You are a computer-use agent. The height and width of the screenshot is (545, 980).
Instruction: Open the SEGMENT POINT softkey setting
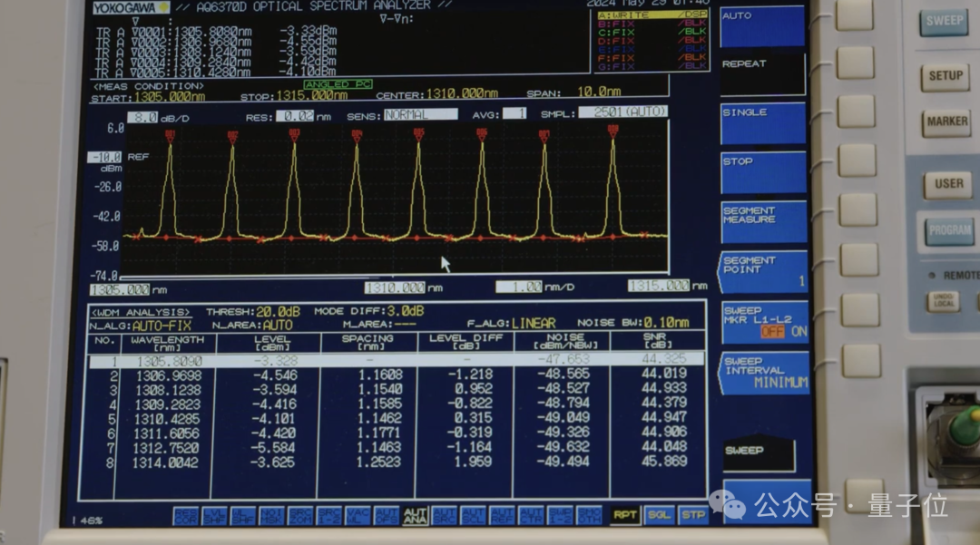tap(763, 271)
